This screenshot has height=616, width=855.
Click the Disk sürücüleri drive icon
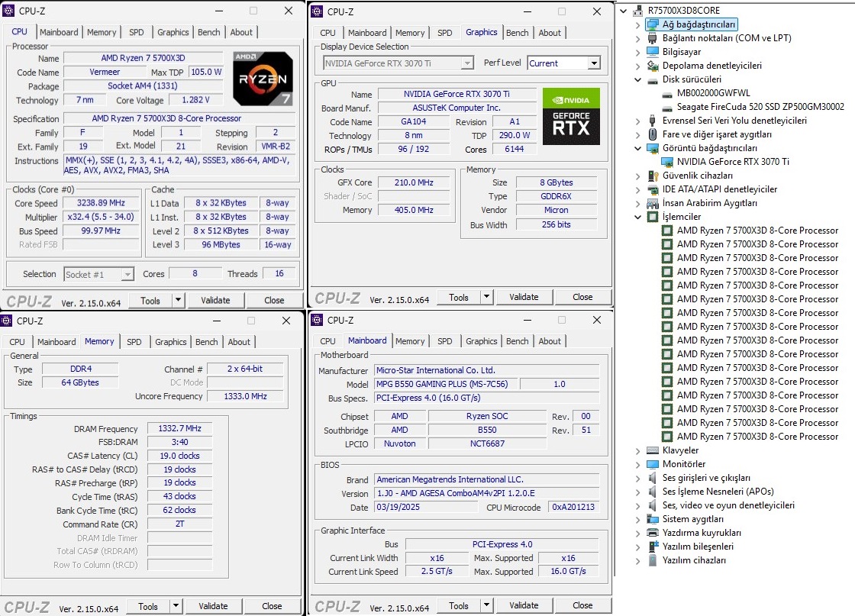[652, 79]
